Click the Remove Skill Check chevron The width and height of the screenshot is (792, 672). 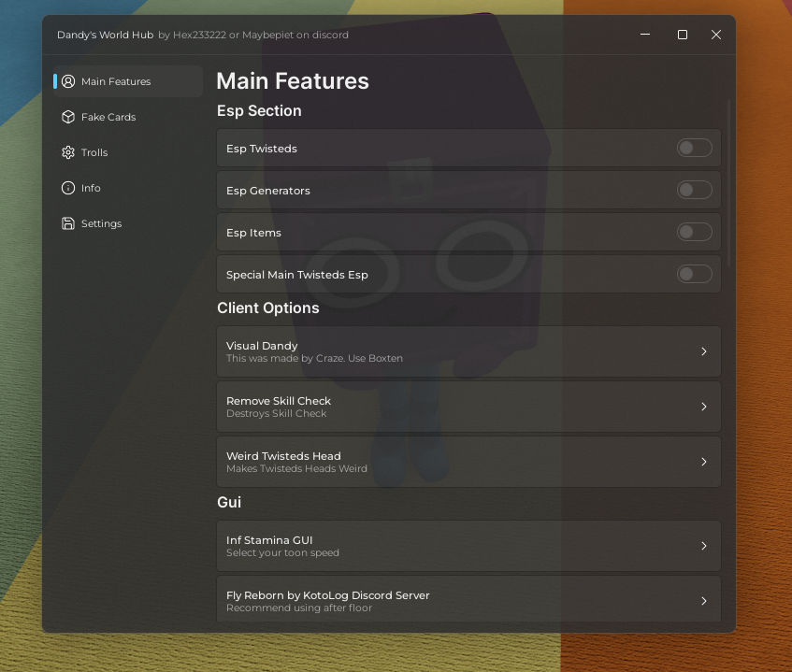[x=703, y=407]
